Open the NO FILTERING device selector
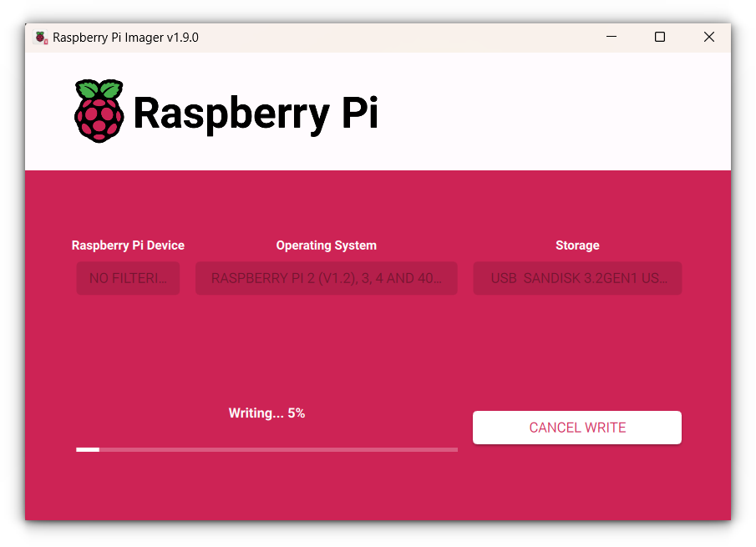 click(128, 278)
